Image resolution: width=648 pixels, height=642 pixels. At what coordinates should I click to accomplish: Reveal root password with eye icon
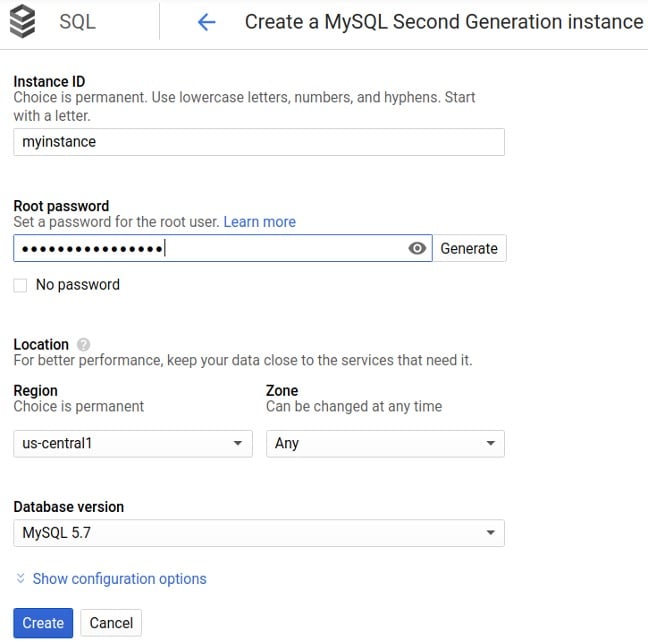[418, 249]
